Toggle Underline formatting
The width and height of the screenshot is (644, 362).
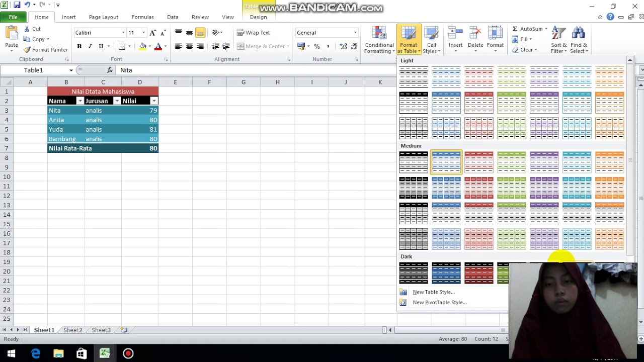[x=101, y=46]
